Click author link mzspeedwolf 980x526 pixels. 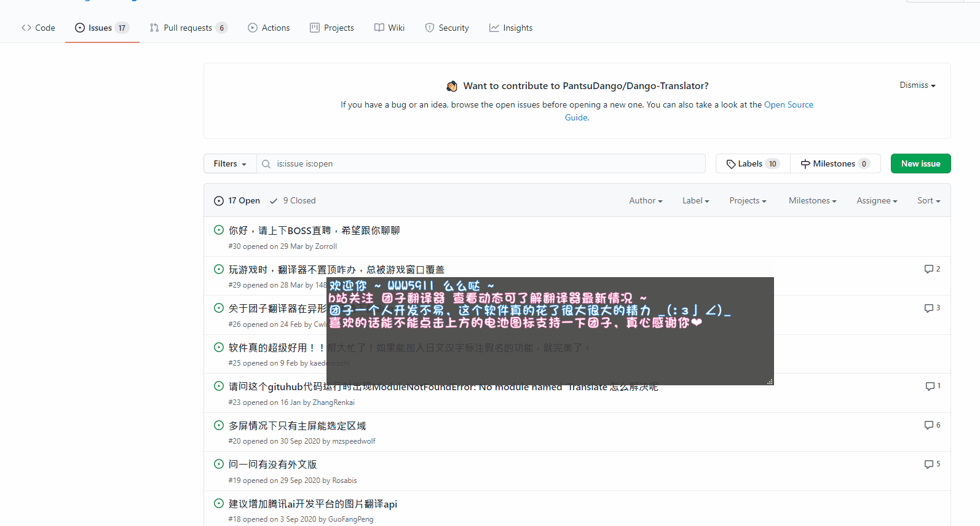pos(354,441)
